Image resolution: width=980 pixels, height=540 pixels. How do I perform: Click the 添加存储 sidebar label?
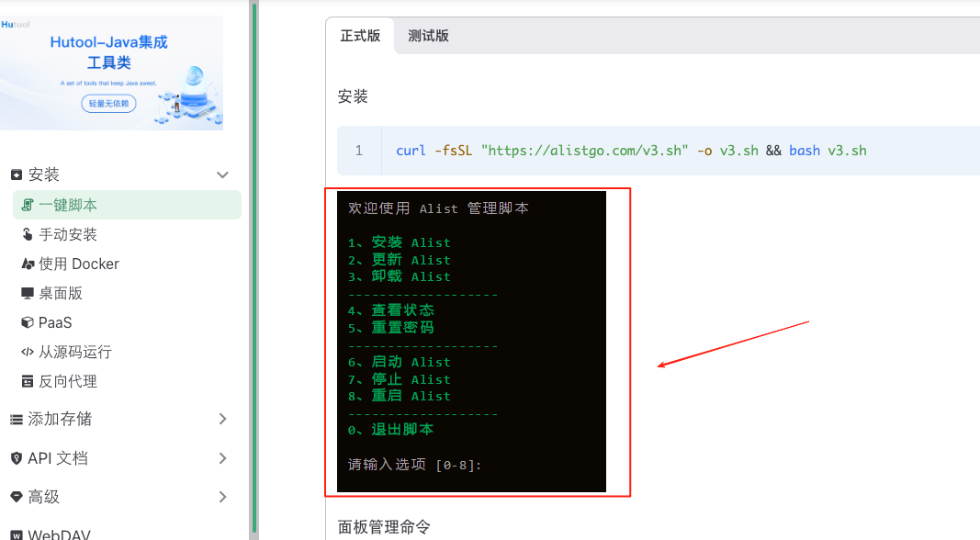click(x=60, y=419)
